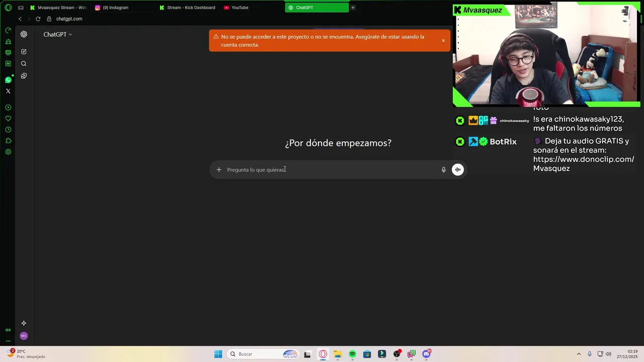Click the chatgpt.com address bar

coord(69,19)
